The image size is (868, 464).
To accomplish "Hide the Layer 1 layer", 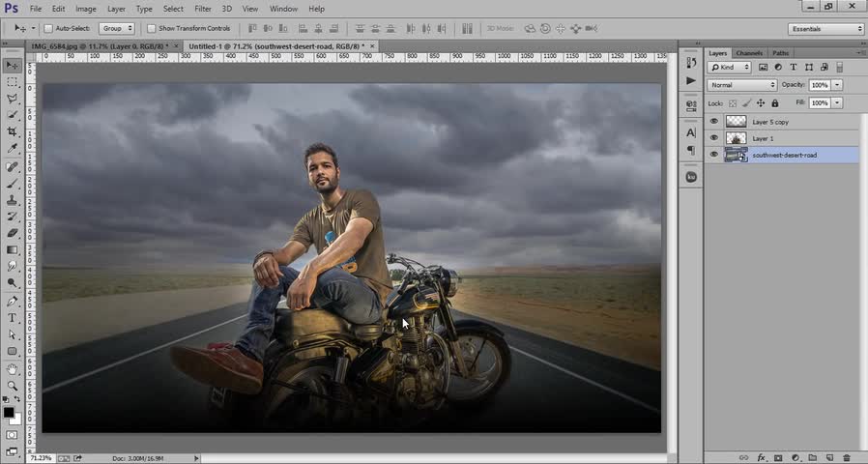I will coord(714,138).
